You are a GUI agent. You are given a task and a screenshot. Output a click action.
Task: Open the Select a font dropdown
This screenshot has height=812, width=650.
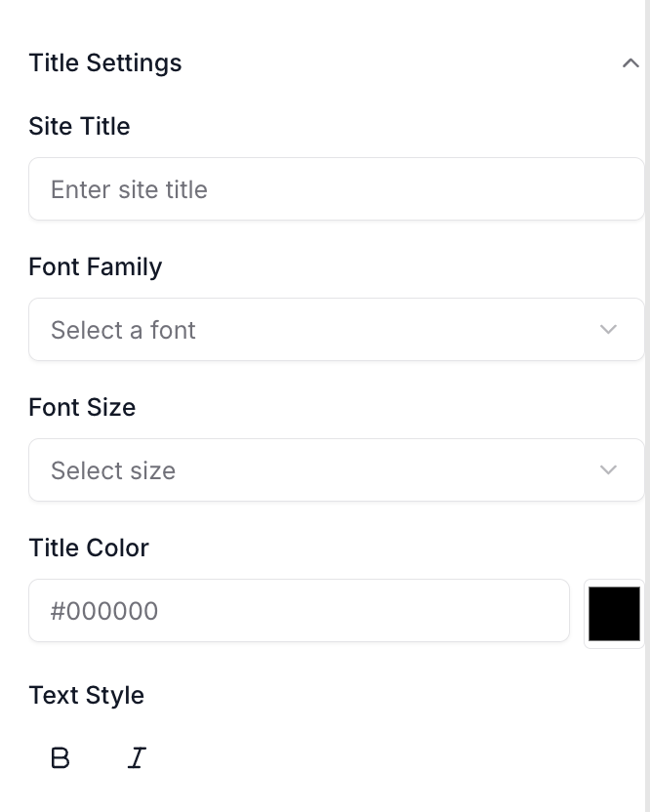(336, 329)
